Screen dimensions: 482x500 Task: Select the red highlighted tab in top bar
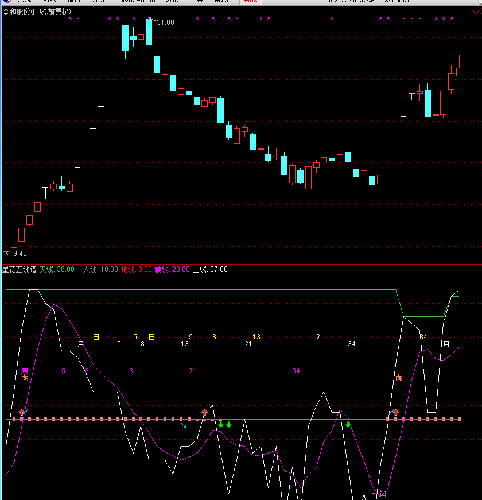tap(250, 2)
